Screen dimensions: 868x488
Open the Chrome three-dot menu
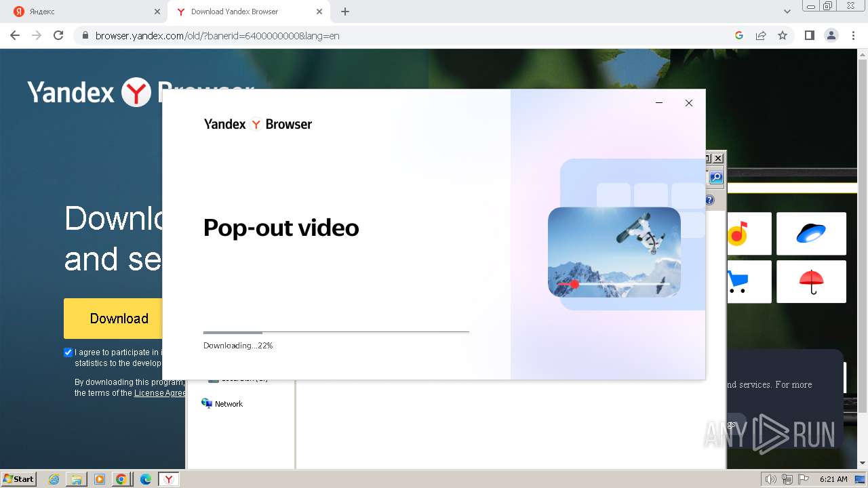[853, 35]
